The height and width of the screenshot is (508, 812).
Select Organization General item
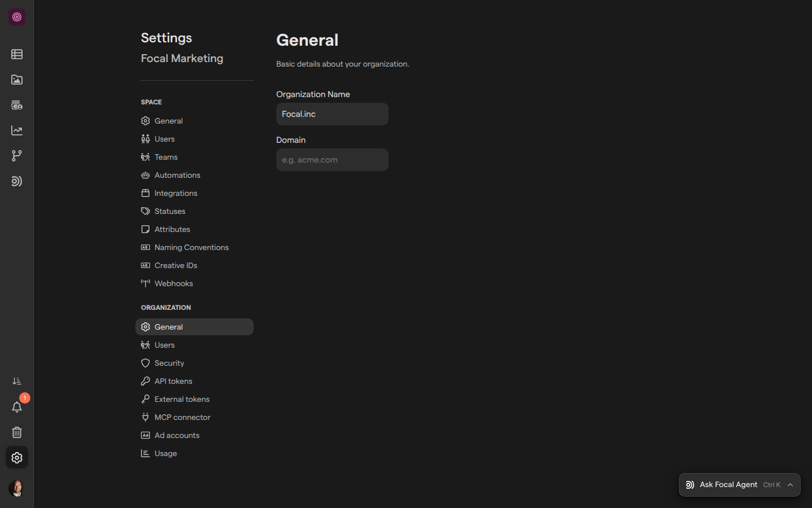195,327
